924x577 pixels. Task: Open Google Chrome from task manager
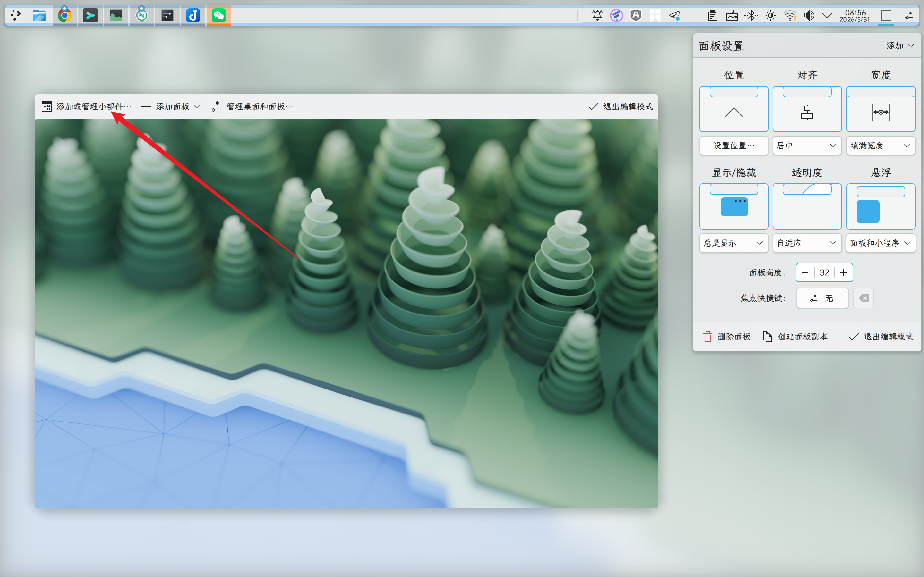tap(64, 16)
